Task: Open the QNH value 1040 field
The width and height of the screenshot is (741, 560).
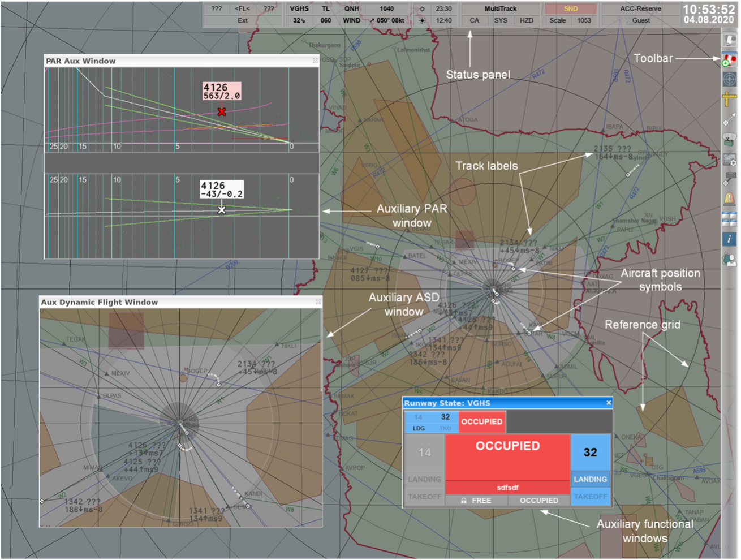Action: pos(387,9)
